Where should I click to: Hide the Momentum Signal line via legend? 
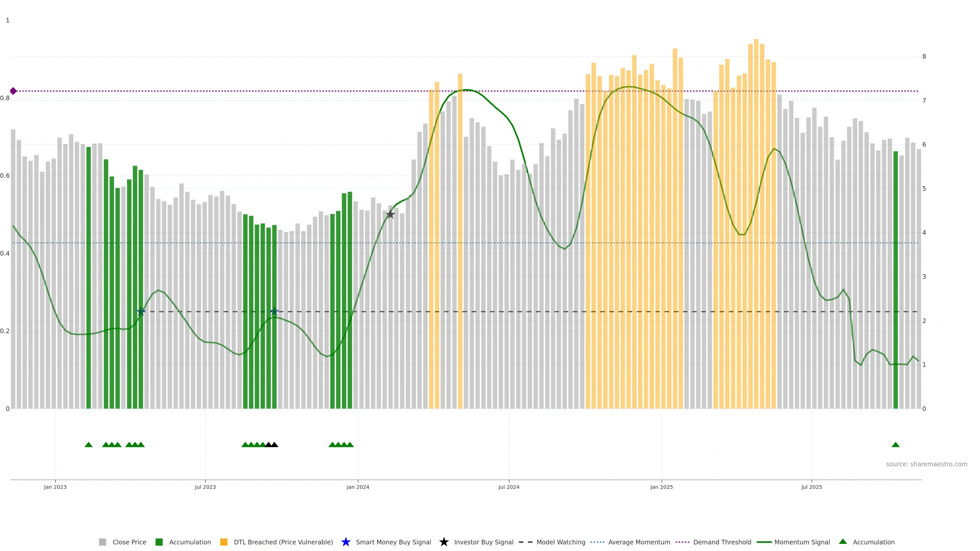[802, 542]
